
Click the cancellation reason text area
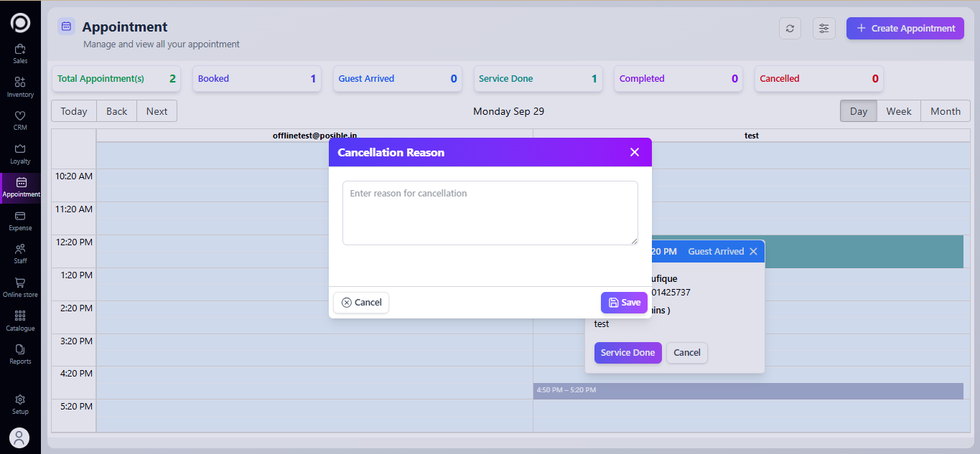point(490,213)
